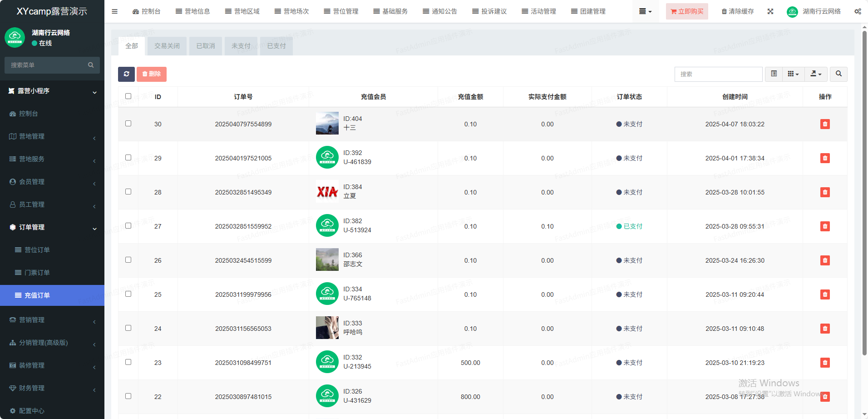
Task: Click the fullscreen toggle icon
Action: pyautogui.click(x=770, y=11)
